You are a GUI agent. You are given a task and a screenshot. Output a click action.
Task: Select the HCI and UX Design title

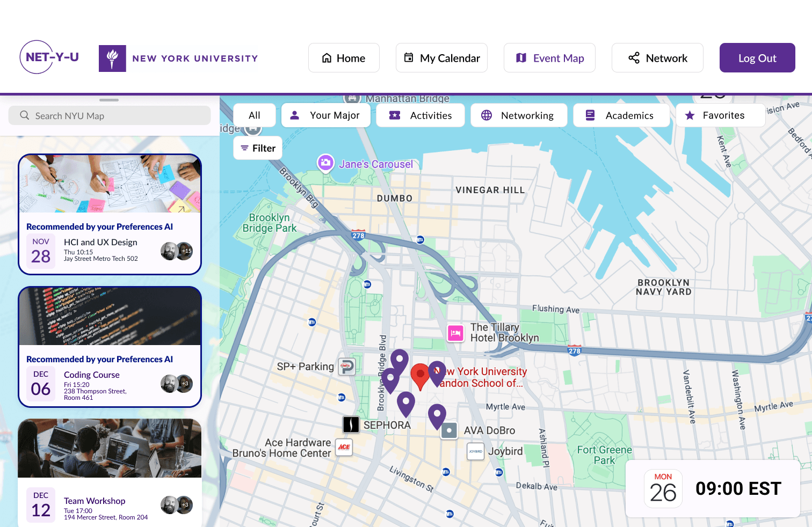(x=100, y=243)
